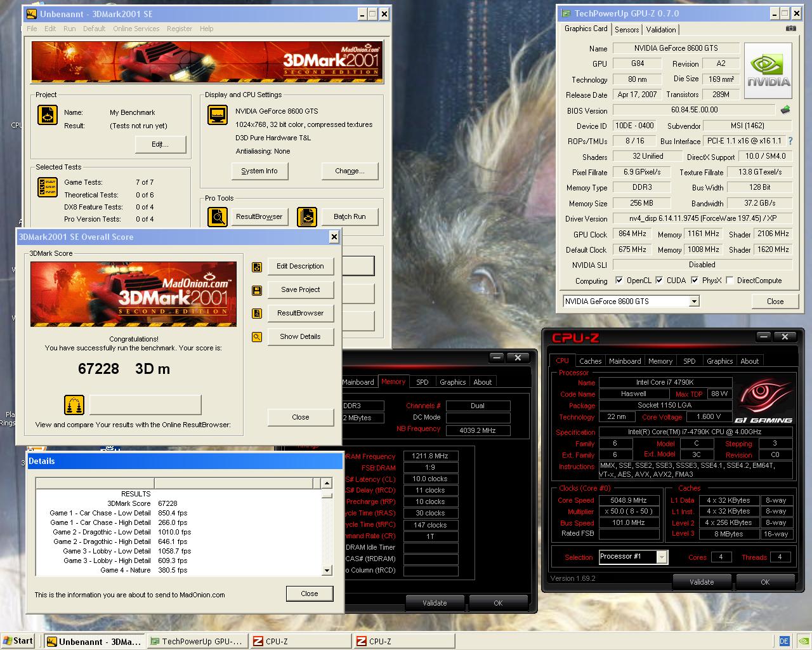Open the Graphics tab in the Memory CPU-Z window
The image size is (812, 650).
coord(453,382)
